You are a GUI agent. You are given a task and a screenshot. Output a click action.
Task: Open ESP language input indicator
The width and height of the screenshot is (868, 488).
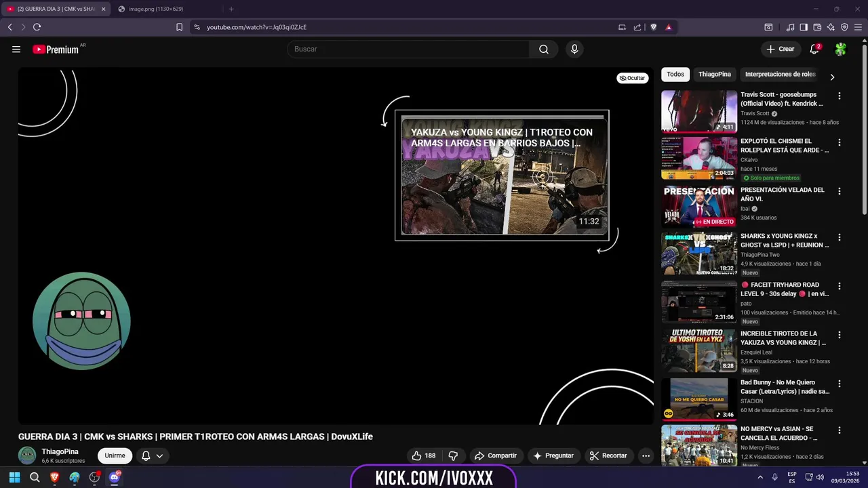(x=792, y=477)
